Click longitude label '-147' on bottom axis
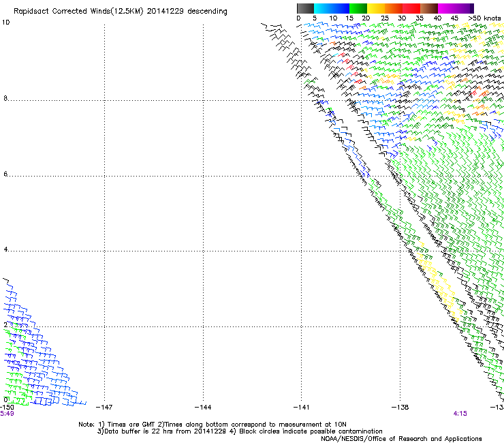The height and width of the screenshot is (443, 504). coord(104,408)
